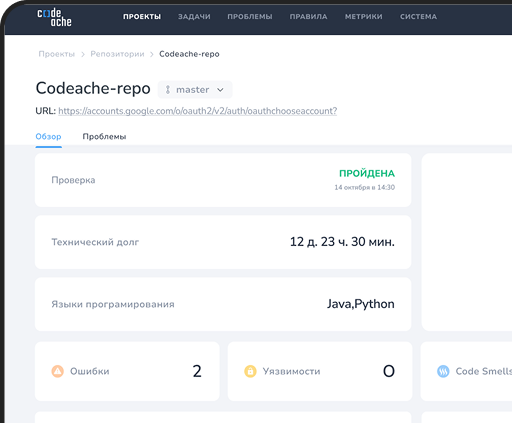The width and height of the screenshot is (512, 423).
Task: Click the Репозитории breadcrumb
Action: [x=117, y=54]
